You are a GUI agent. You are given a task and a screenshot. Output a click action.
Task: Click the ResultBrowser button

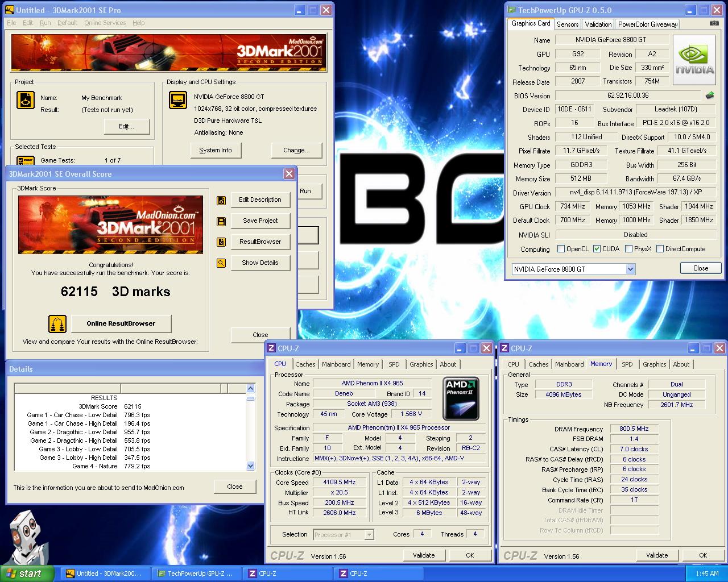[x=260, y=242]
